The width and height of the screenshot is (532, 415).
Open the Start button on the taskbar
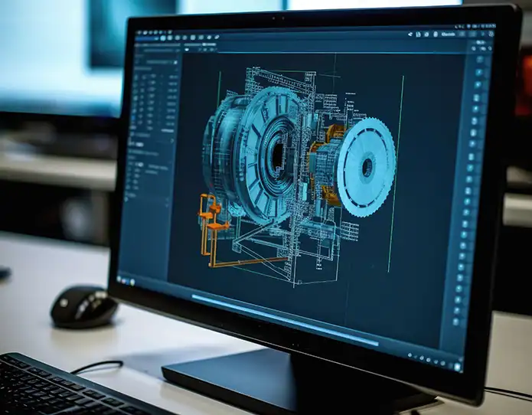(119, 279)
